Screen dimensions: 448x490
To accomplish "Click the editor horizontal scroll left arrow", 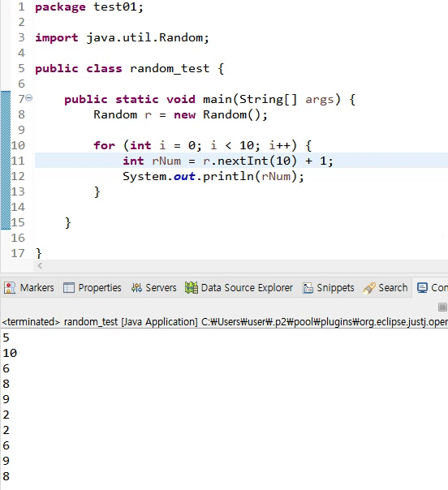I will click(40, 266).
